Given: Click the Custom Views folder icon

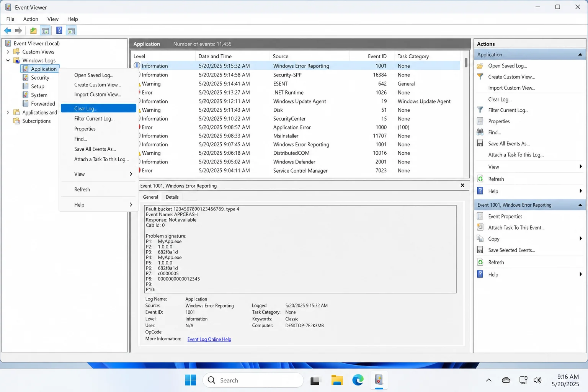Looking at the screenshot, I should tap(16, 52).
